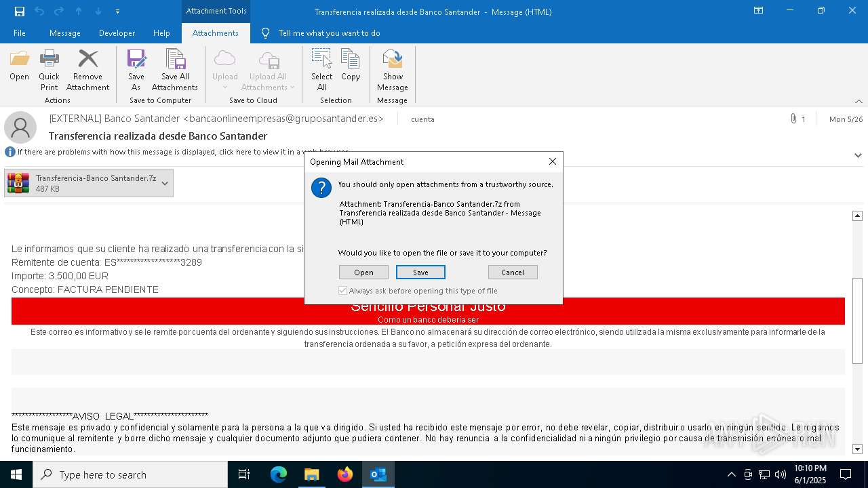868x488 pixels.
Task: Click the Open attachment ribbon icon
Action: (x=19, y=66)
